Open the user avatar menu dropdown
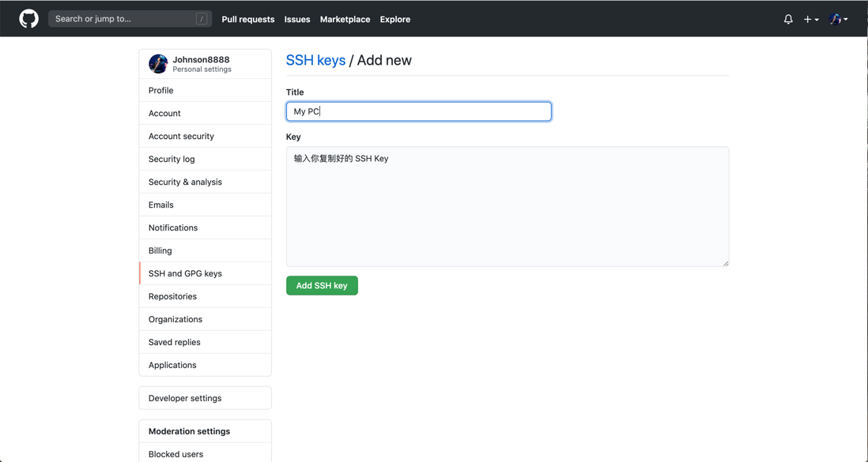 coord(838,19)
